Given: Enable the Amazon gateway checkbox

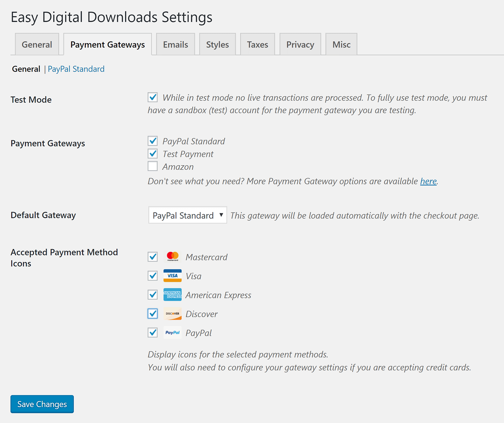Looking at the screenshot, I should click(153, 166).
